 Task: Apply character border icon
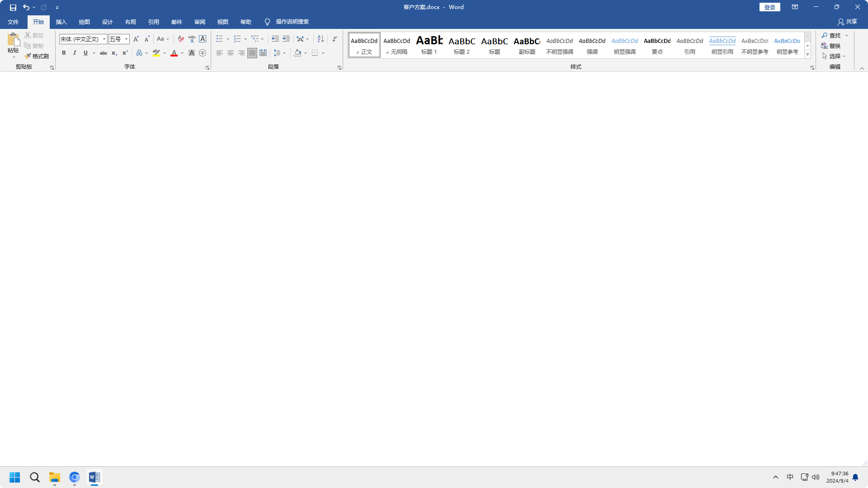(x=203, y=39)
